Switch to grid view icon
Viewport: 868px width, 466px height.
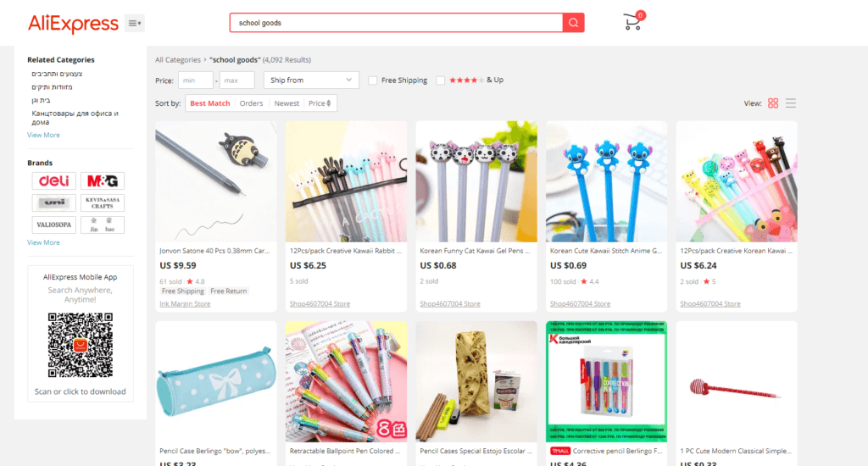[x=773, y=103]
